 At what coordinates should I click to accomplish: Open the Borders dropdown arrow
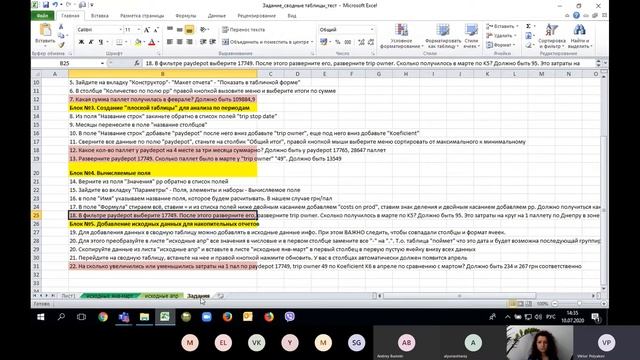pos(126,42)
